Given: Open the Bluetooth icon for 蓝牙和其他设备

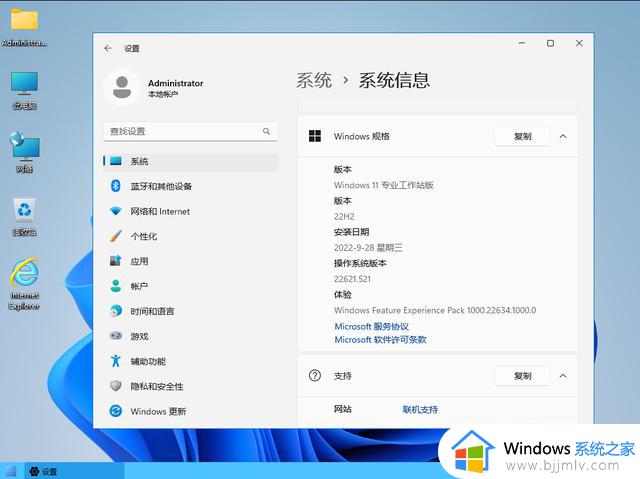Looking at the screenshot, I should (x=116, y=186).
